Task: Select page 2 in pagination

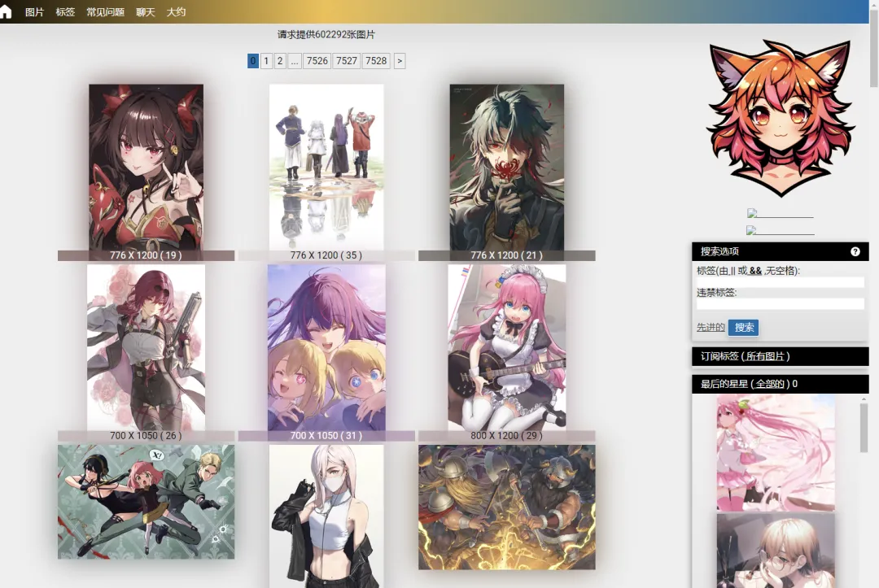Action: coord(280,61)
